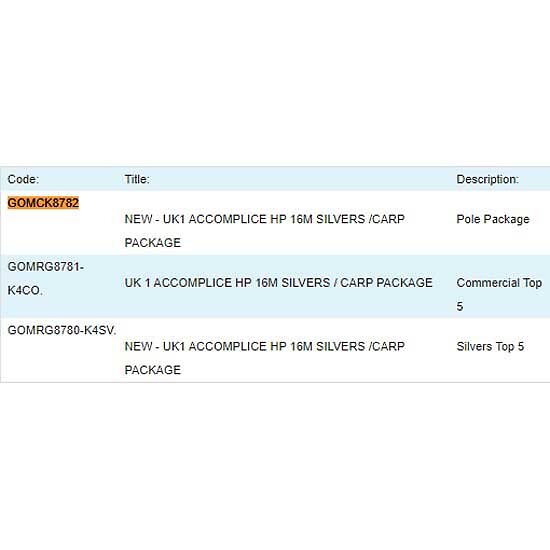Click the "K4CO." code continuation line
This screenshot has width=550, height=550.
pyautogui.click(x=25, y=290)
